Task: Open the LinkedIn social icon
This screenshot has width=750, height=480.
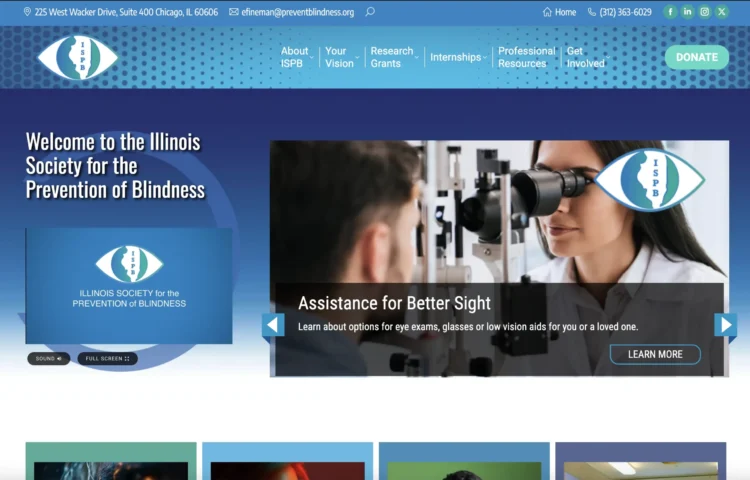Action: click(688, 12)
